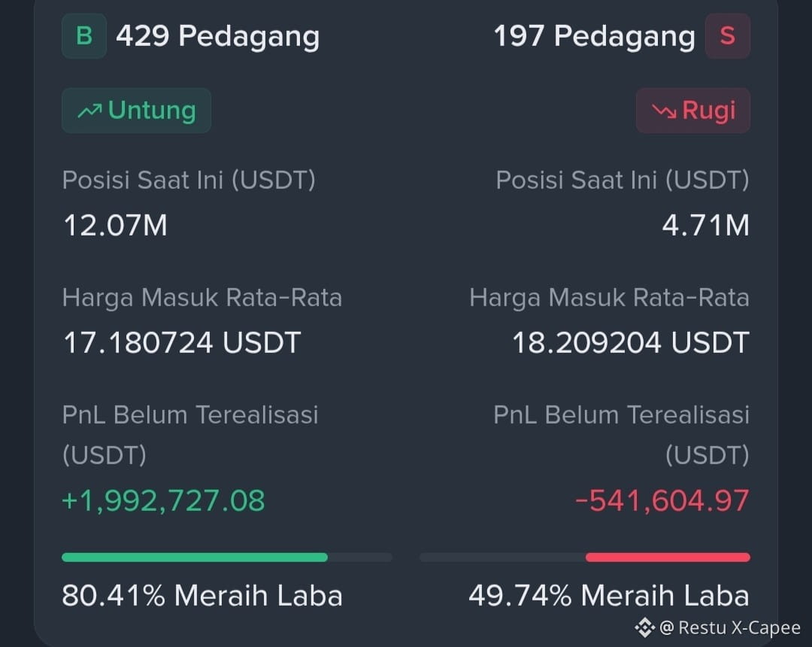This screenshot has height=647, width=812.
Task: Open the @ Restu X-Capee watermark link
Action: [730, 627]
